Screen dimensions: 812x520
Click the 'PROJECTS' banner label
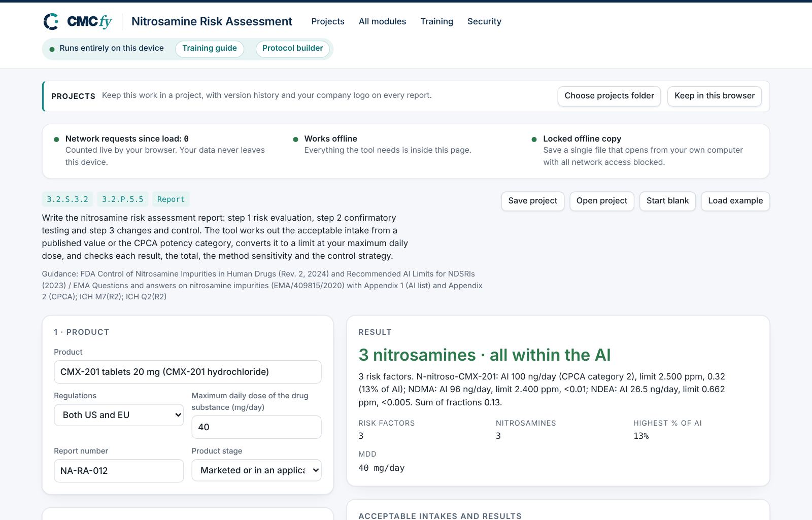coord(73,96)
